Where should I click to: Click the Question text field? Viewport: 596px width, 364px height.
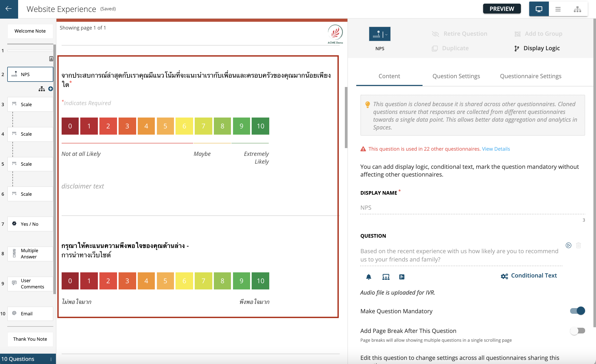pyautogui.click(x=461, y=255)
